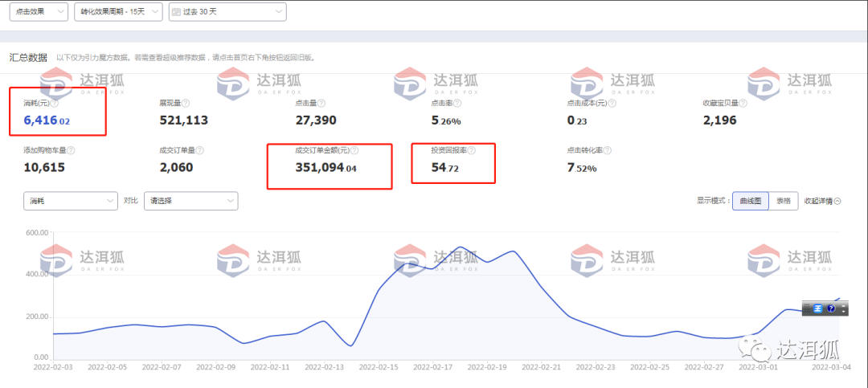The height and width of the screenshot is (388, 868).
Task: Click the 2,196 favorites value
Action: 719,120
